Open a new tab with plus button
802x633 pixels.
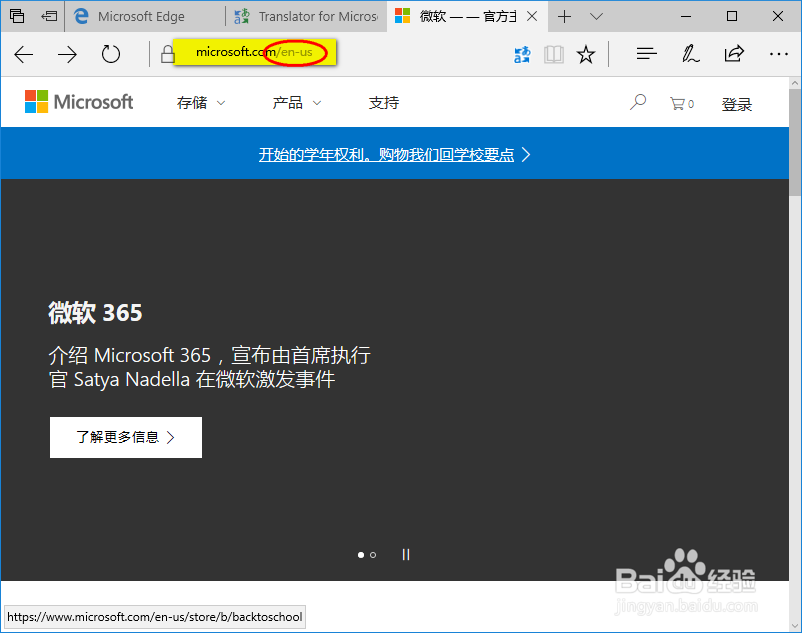click(564, 17)
